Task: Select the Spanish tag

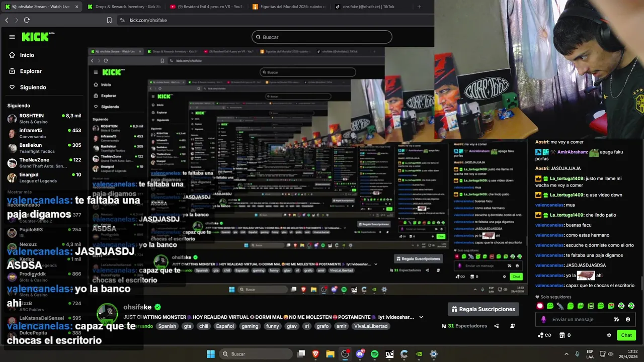Action: pos(167,326)
